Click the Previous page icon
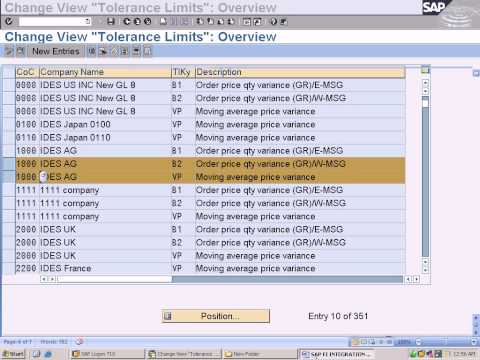This screenshot has height=360, width=480. (210, 22)
